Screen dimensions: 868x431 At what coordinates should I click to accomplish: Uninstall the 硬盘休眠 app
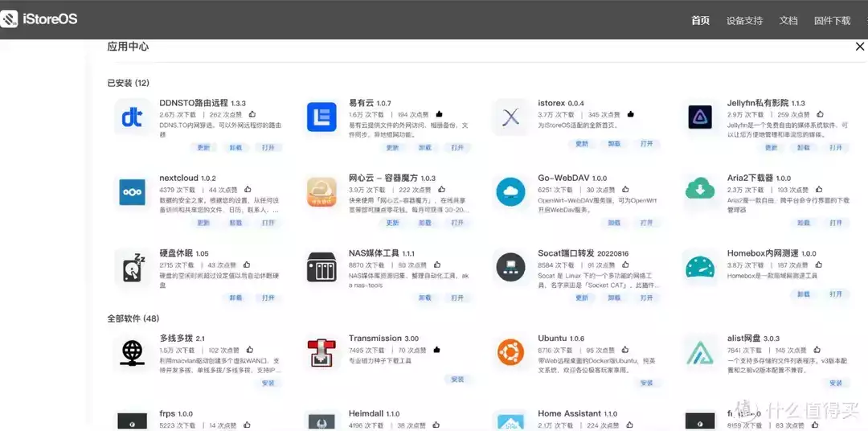pyautogui.click(x=235, y=298)
